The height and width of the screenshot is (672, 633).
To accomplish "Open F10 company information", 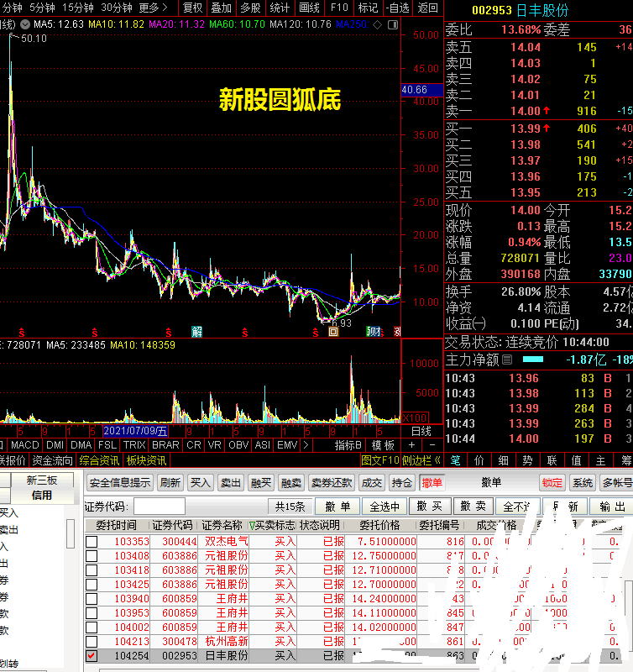I will [x=339, y=8].
